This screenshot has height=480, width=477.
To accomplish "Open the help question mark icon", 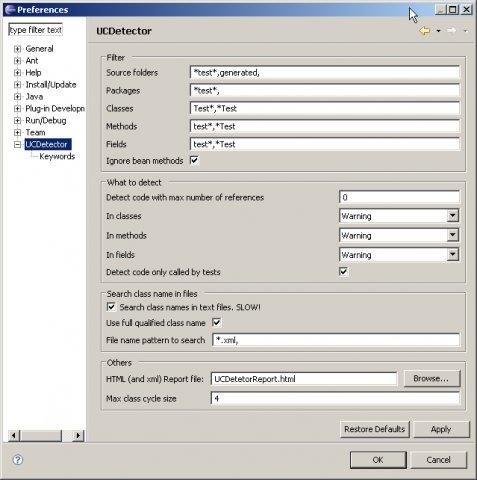I will [x=18, y=460].
